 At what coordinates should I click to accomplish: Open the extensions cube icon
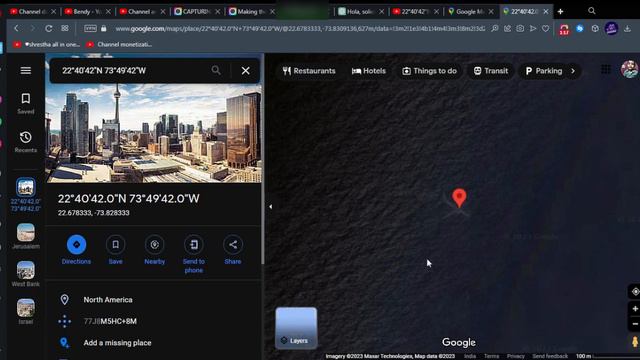595,29
